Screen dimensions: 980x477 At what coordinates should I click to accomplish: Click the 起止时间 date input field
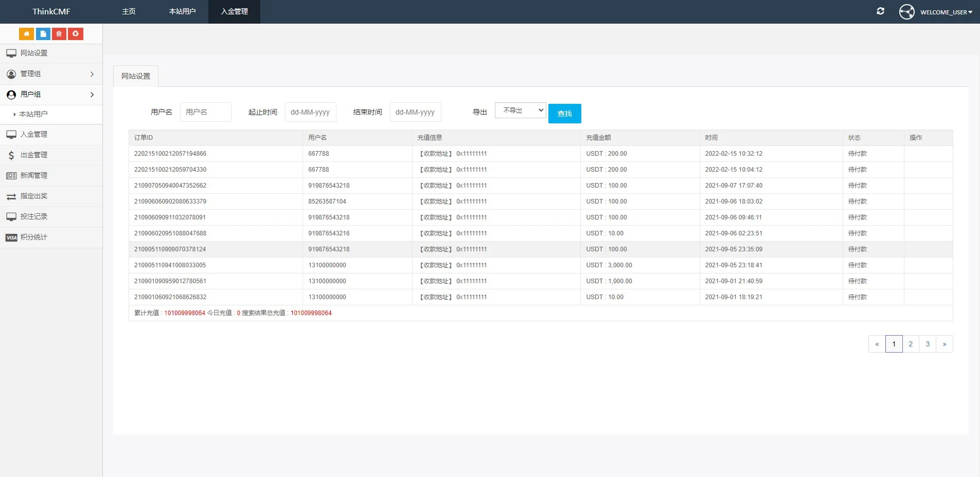(x=310, y=112)
